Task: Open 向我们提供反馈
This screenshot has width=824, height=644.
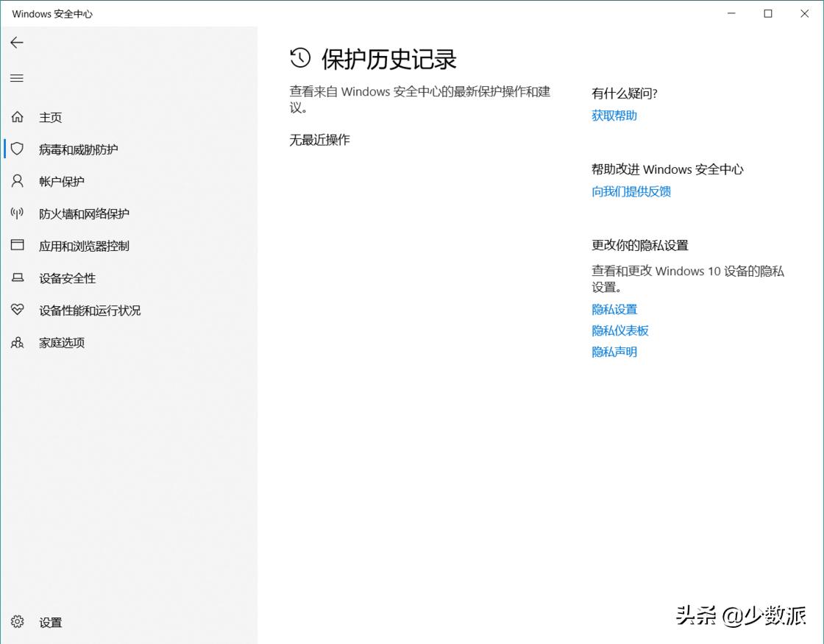Action: pos(631,191)
